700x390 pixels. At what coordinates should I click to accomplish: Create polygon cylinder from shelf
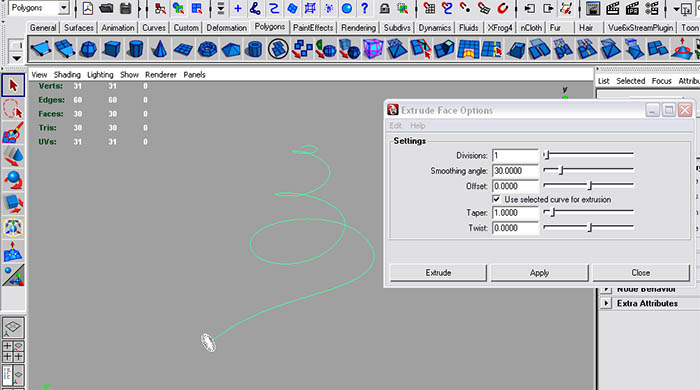pyautogui.click(x=135, y=49)
